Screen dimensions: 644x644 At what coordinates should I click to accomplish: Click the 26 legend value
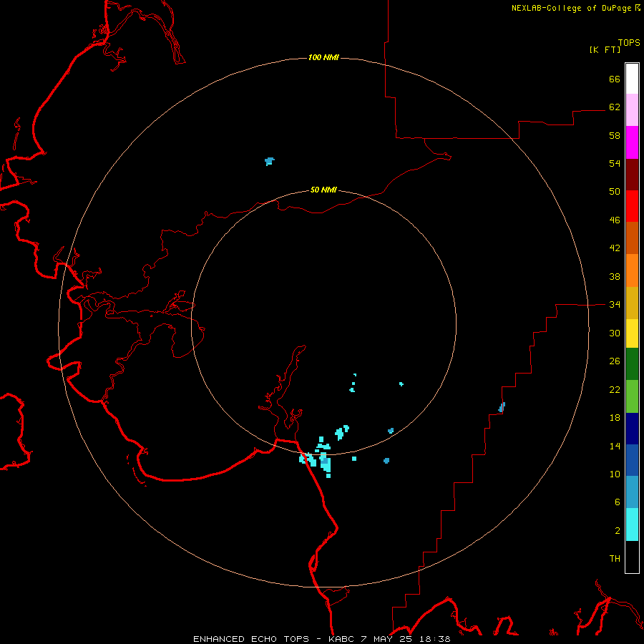pos(615,361)
